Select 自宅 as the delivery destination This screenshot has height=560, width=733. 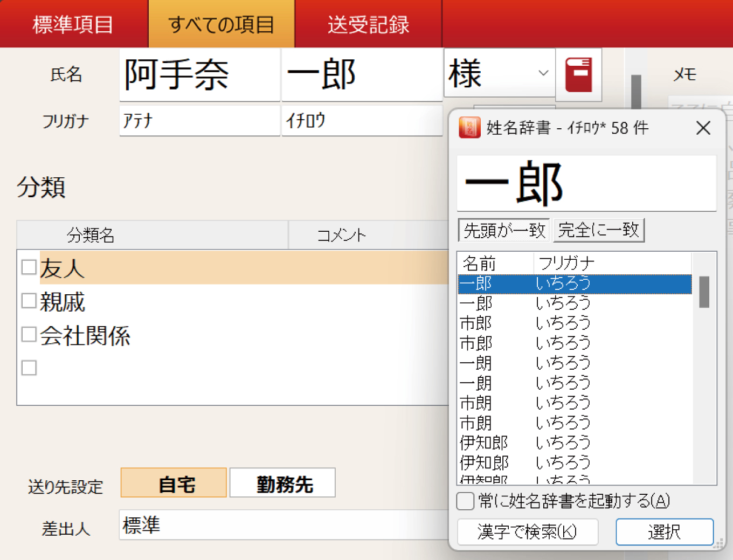point(173,483)
